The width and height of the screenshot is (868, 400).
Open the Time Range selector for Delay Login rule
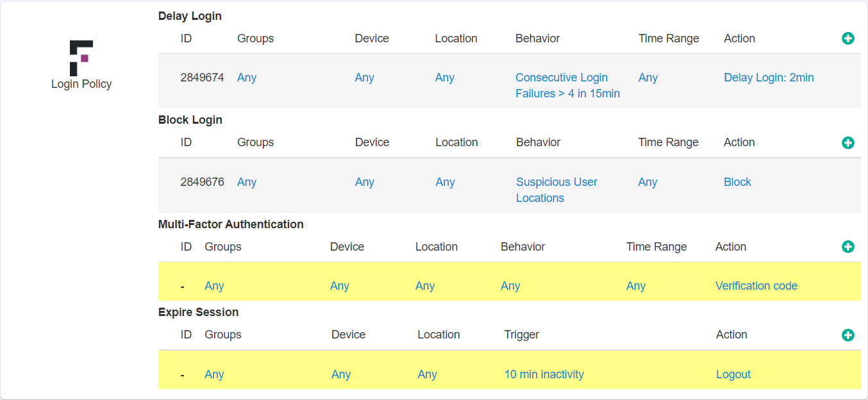(647, 77)
